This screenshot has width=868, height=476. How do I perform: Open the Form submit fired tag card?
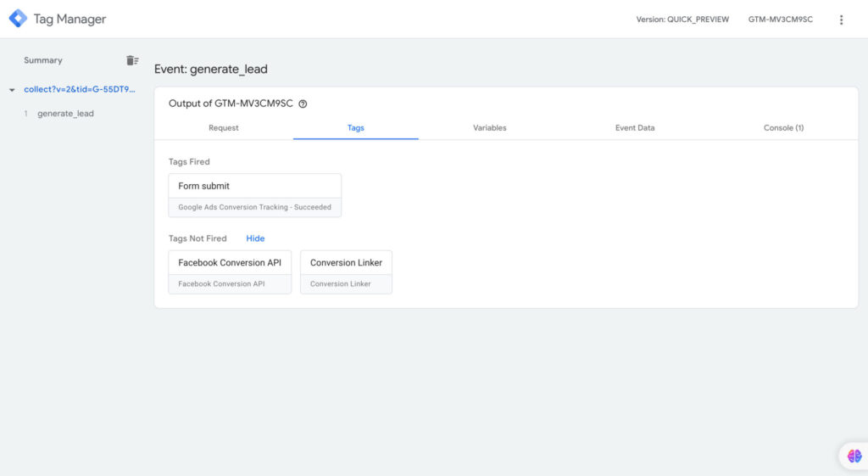(x=254, y=195)
